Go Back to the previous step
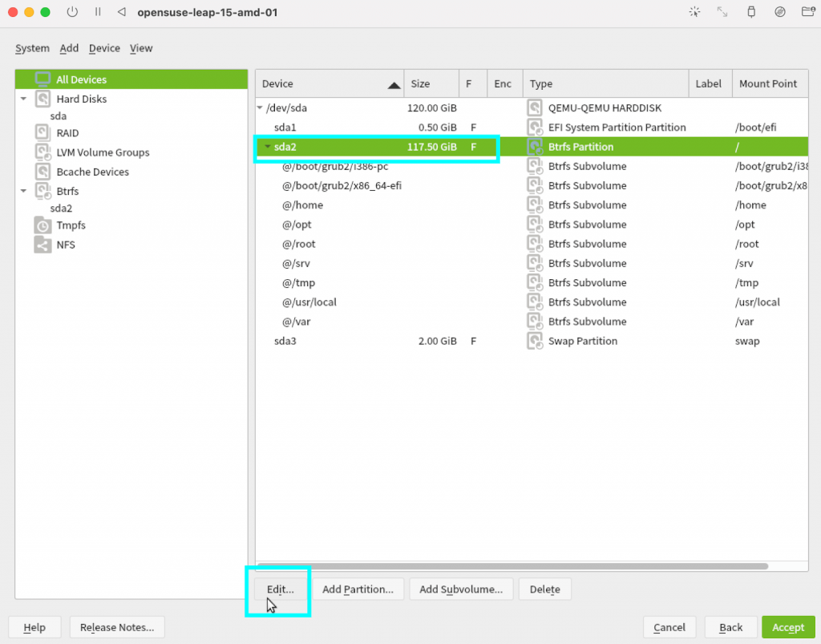 [x=730, y=627]
